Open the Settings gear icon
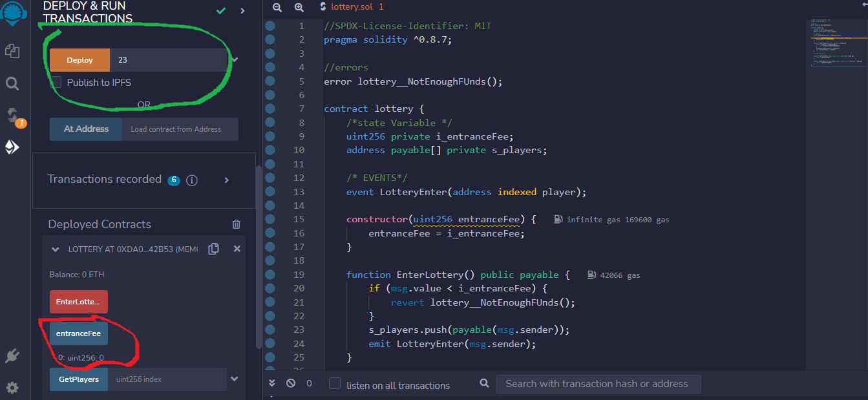 (12, 388)
